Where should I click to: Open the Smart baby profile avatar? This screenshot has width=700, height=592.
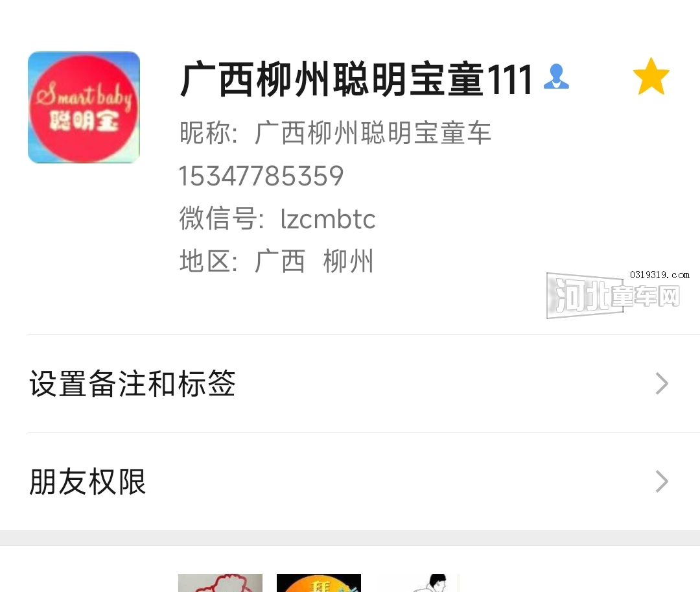84,107
